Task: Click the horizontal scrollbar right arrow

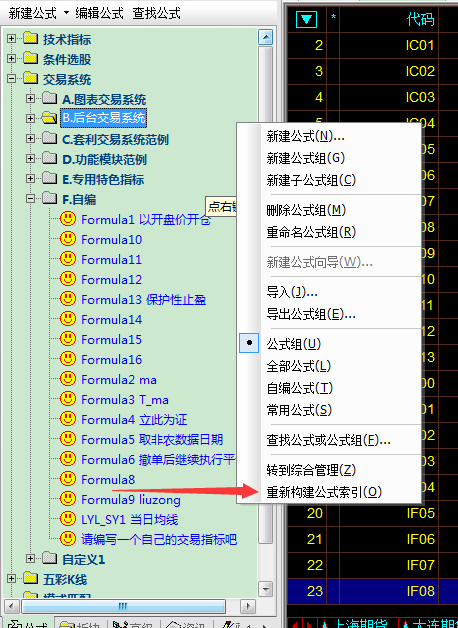Action: point(248,606)
